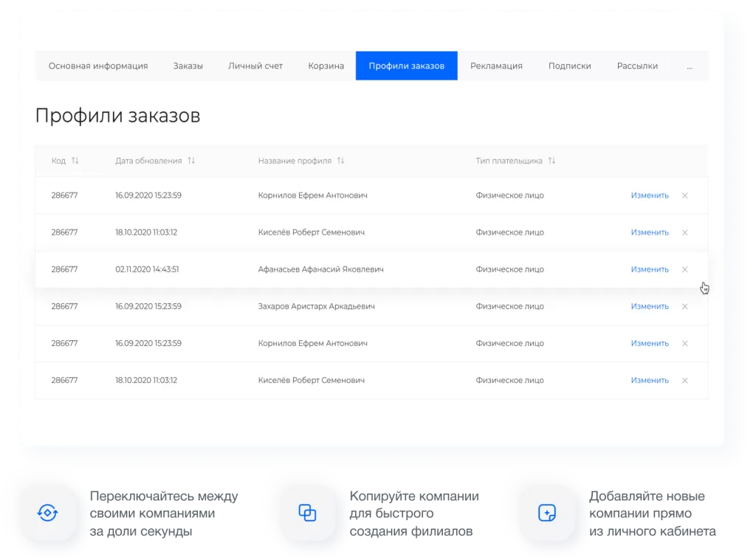Click the add new company icon
This screenshot has width=756, height=560.
coord(547,512)
